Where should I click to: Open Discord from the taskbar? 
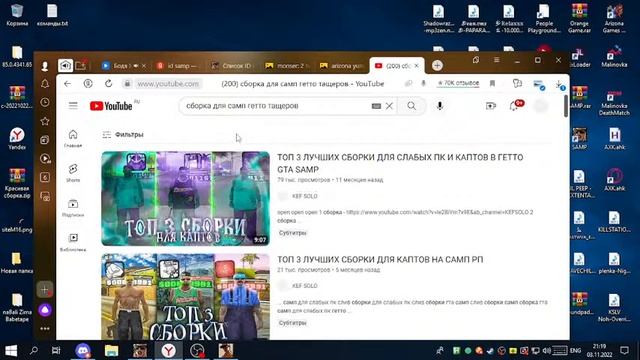83,351
